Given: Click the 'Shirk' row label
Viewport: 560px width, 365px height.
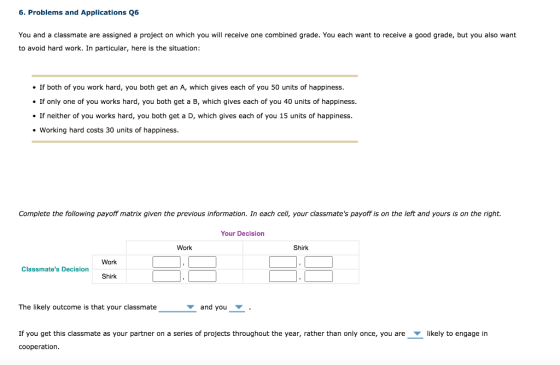Looking at the screenshot, I should tap(109, 276).
